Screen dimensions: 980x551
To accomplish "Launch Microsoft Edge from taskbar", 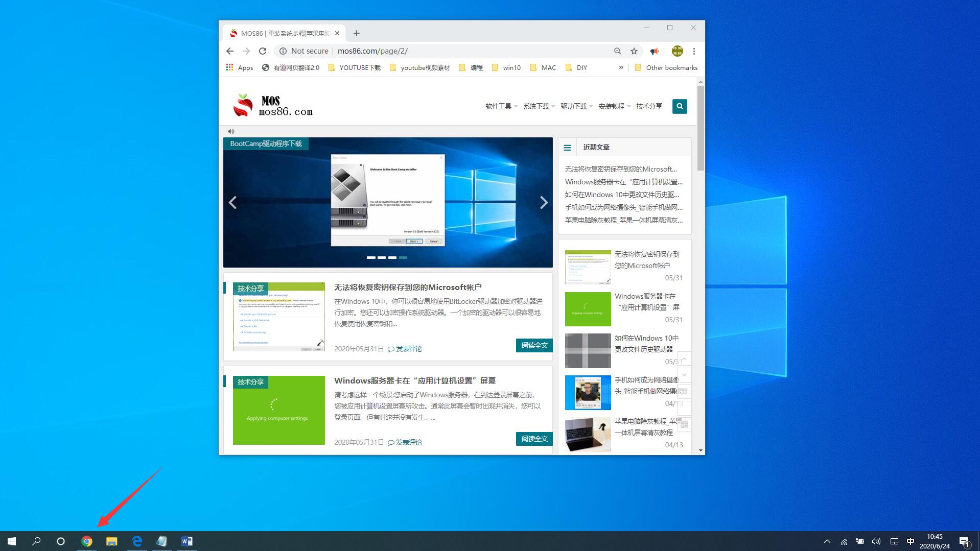I will click(137, 541).
